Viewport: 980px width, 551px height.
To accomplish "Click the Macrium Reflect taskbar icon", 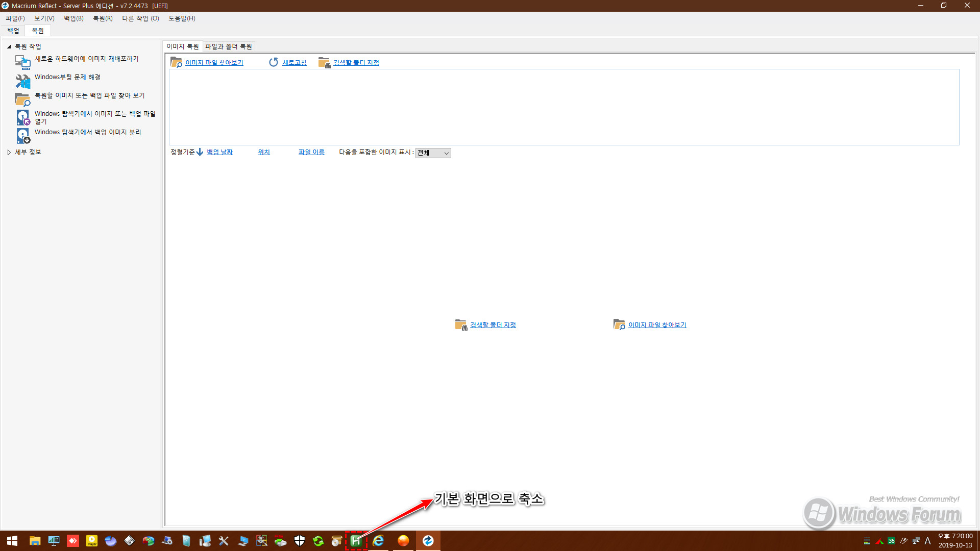I will [428, 541].
